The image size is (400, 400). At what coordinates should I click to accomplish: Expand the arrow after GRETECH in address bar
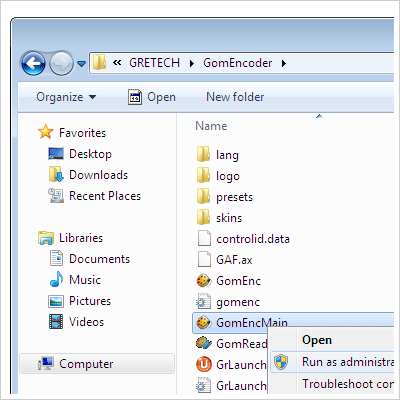pyautogui.click(x=191, y=63)
